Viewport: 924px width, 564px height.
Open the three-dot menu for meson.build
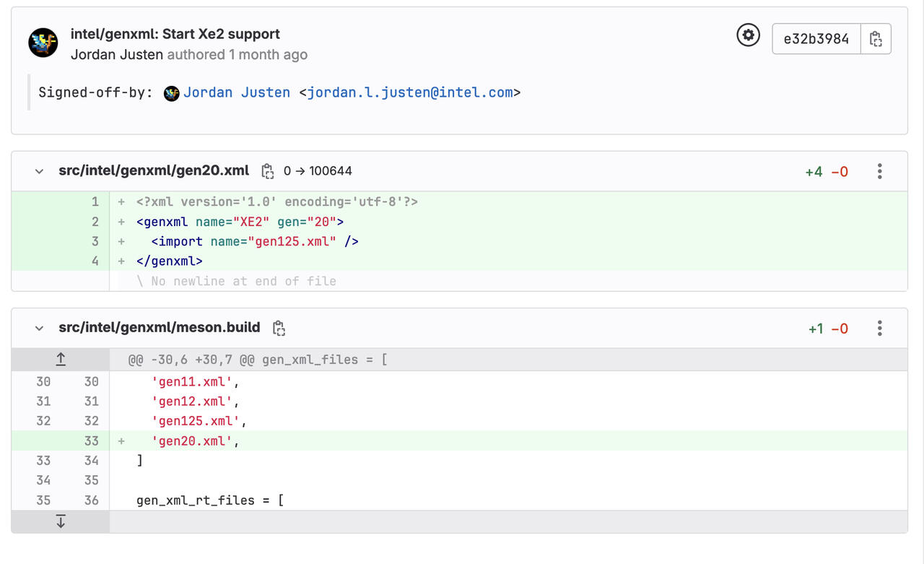(x=879, y=327)
